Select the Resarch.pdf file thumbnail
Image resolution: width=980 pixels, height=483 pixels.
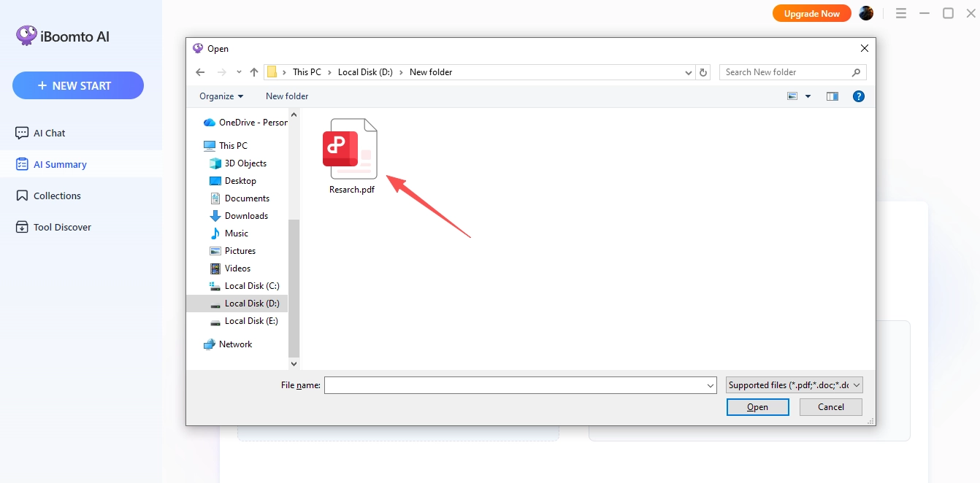tap(351, 149)
